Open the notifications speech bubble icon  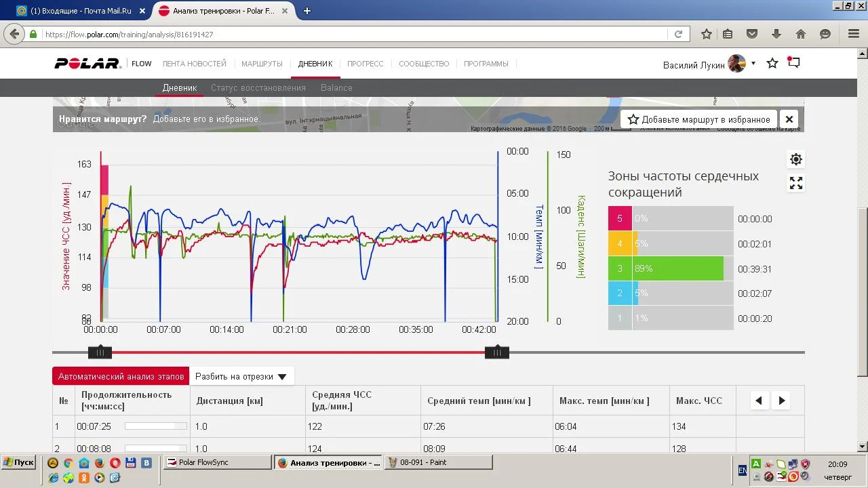click(794, 62)
